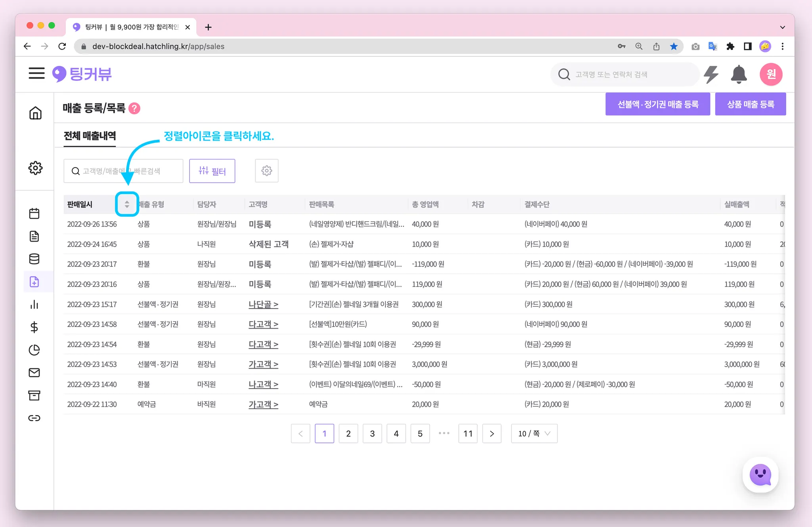Click the 상품 매출 등록 button

(x=750, y=104)
